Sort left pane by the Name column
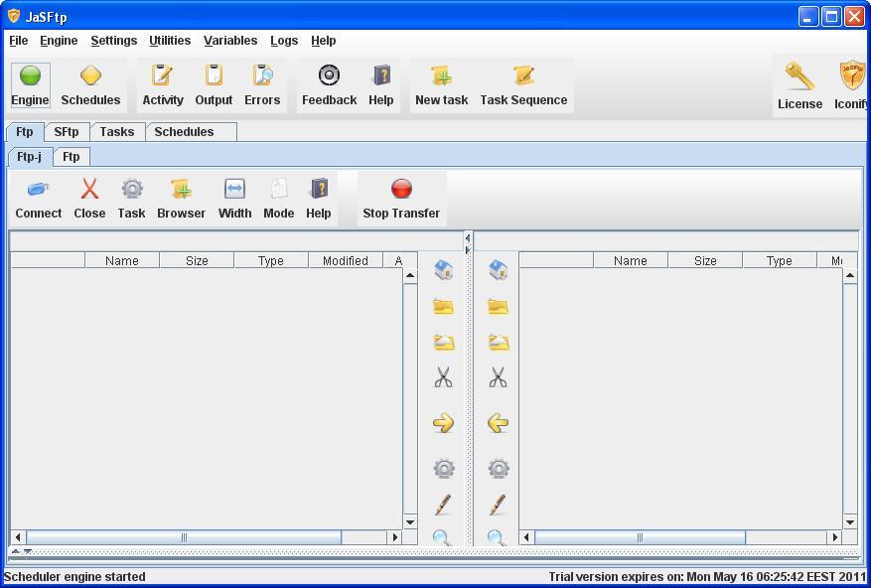871x588 pixels. (122, 260)
